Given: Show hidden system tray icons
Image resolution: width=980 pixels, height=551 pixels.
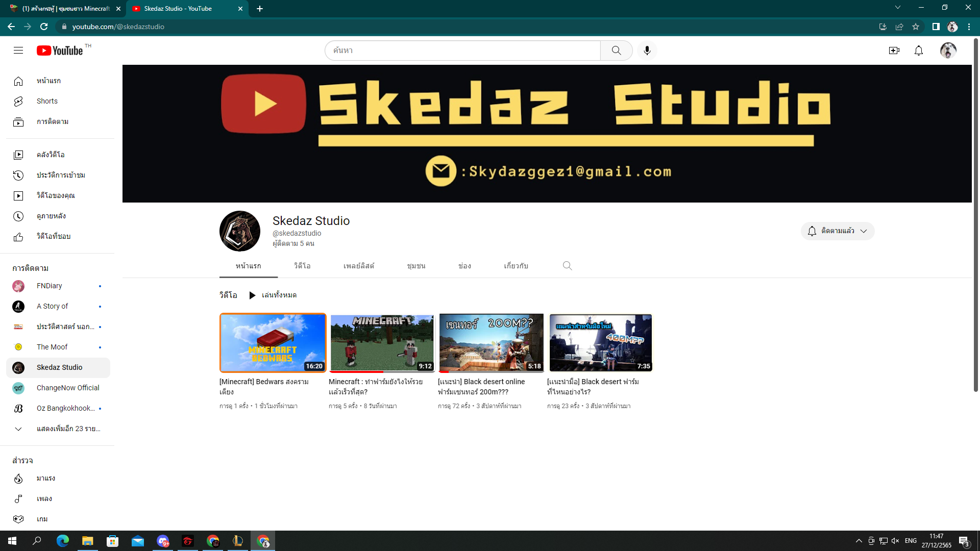Looking at the screenshot, I should [859, 541].
